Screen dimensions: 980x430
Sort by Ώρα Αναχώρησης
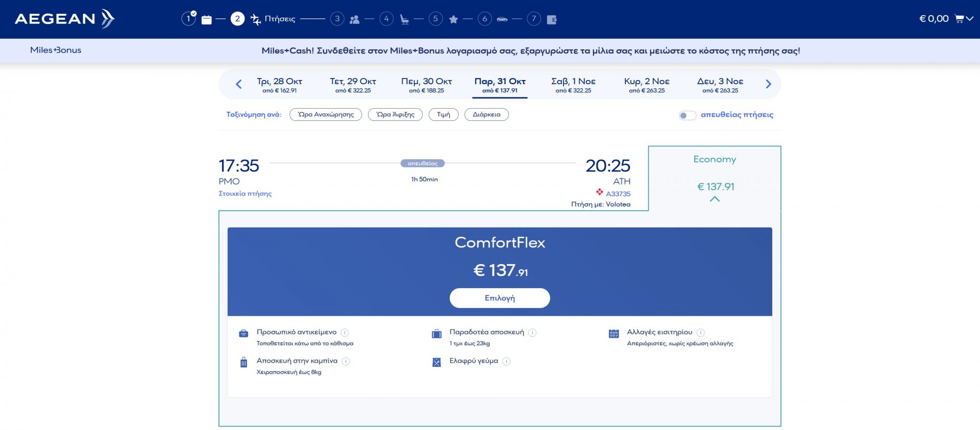pyautogui.click(x=326, y=115)
